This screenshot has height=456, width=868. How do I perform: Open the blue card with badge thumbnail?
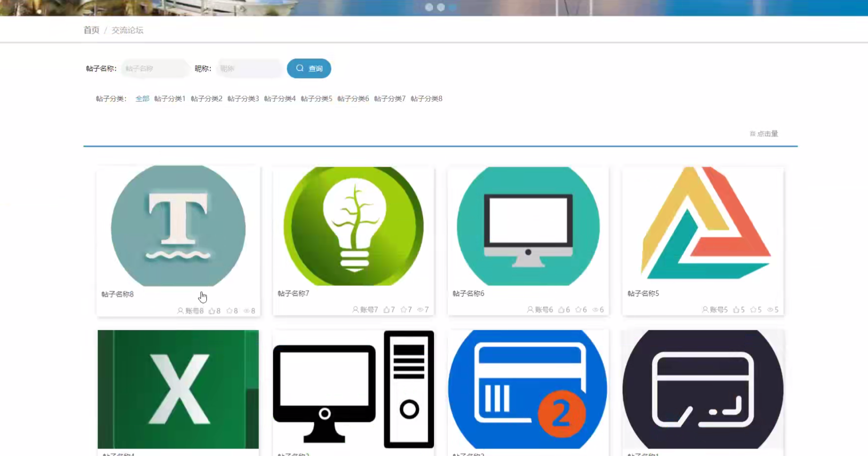pyautogui.click(x=528, y=389)
